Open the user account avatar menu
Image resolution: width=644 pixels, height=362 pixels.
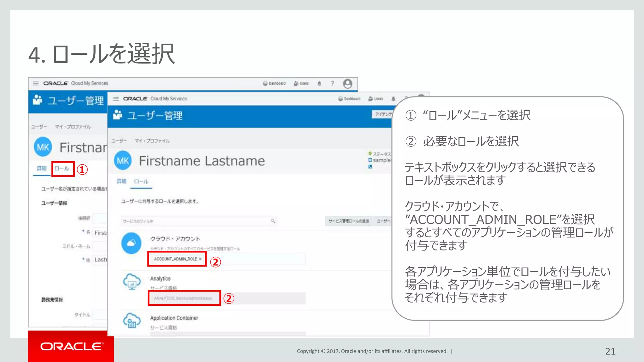347,84
